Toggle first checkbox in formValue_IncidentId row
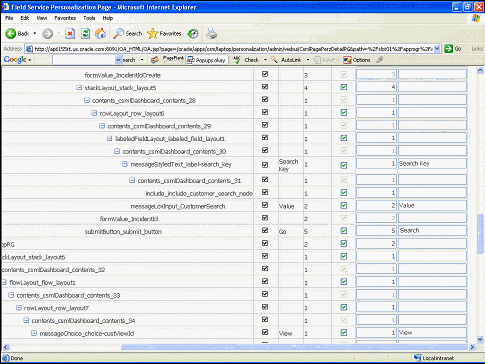Image resolution: width=485 pixels, height=364 pixels. coord(265,218)
